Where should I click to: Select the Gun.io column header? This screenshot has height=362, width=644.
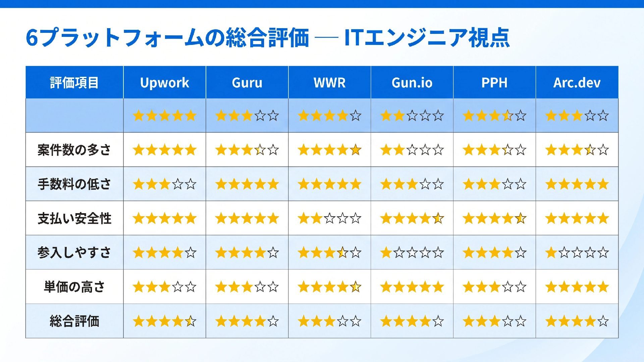click(x=412, y=82)
